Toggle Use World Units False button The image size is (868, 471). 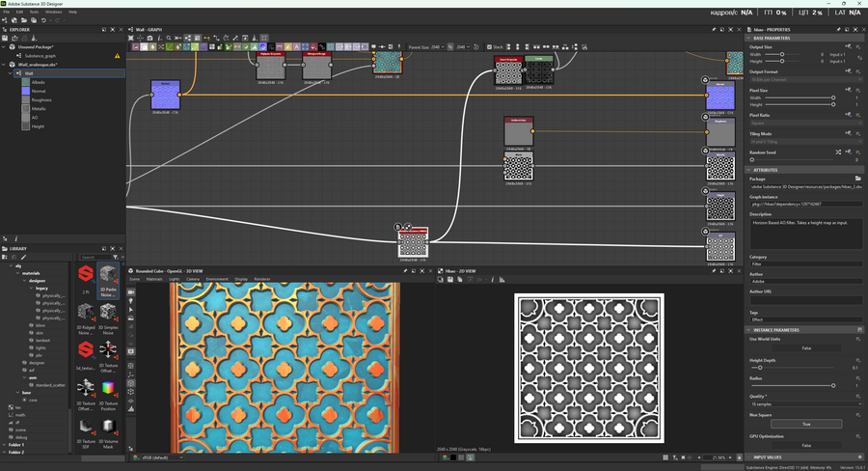805,347
